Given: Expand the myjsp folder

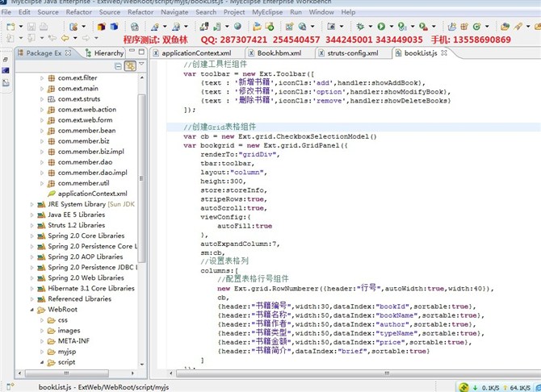Looking at the screenshot, I should coord(42,352).
